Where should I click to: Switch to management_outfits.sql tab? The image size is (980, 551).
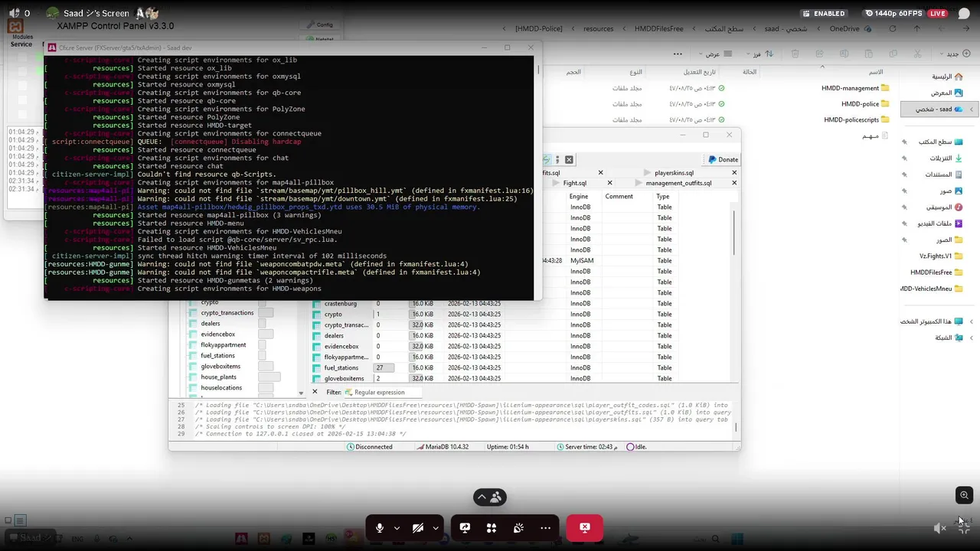[678, 183]
